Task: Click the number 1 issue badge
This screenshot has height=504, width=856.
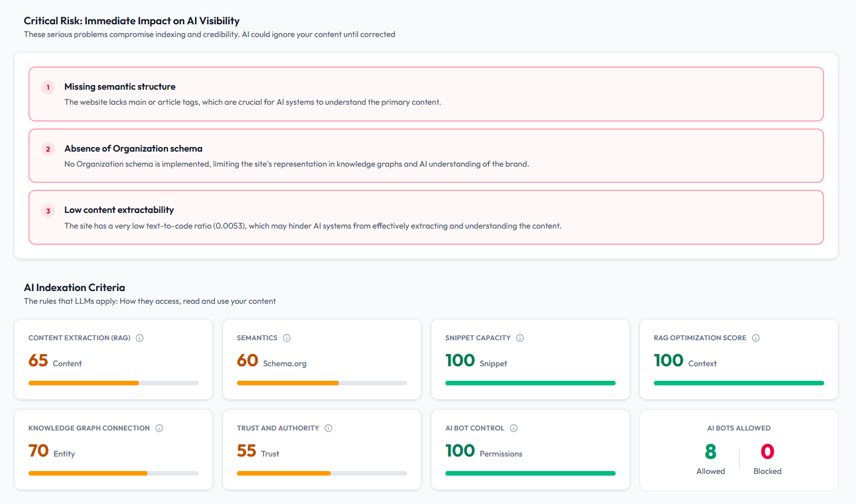Action: tap(48, 87)
